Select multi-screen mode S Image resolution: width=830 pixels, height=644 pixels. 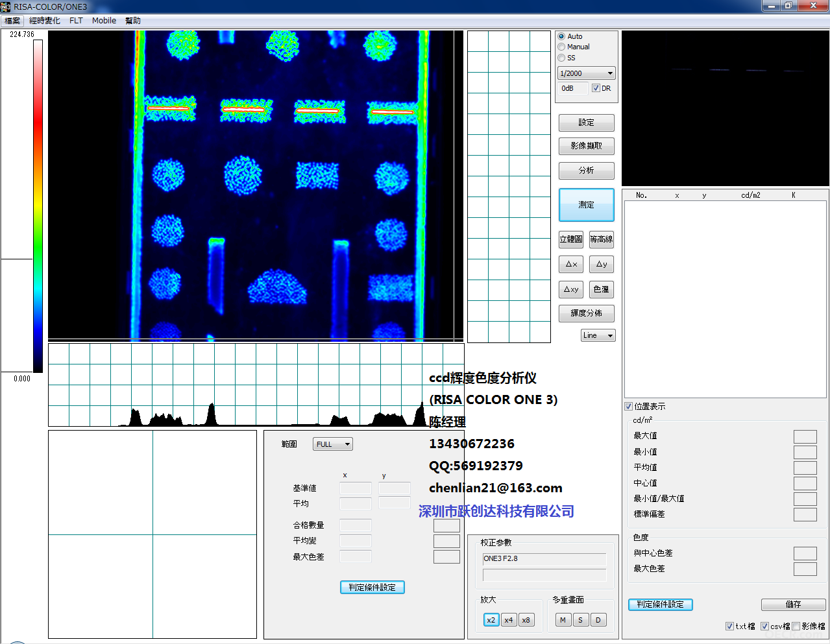(580, 620)
